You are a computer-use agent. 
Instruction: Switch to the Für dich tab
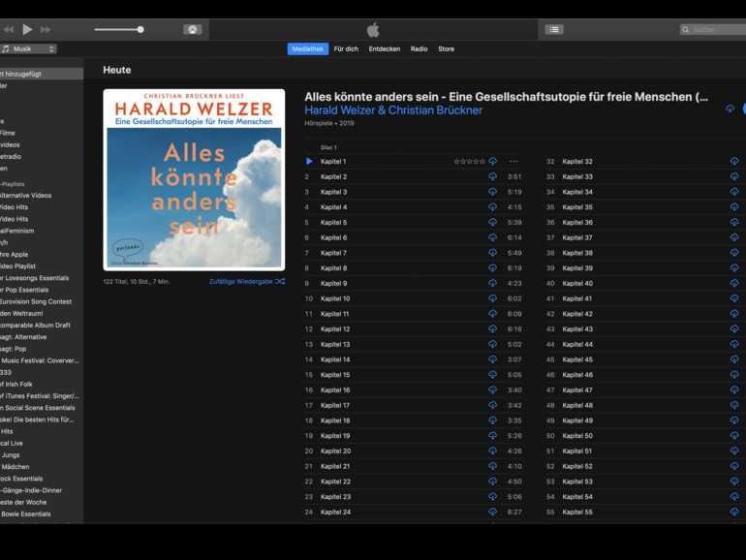(x=346, y=49)
